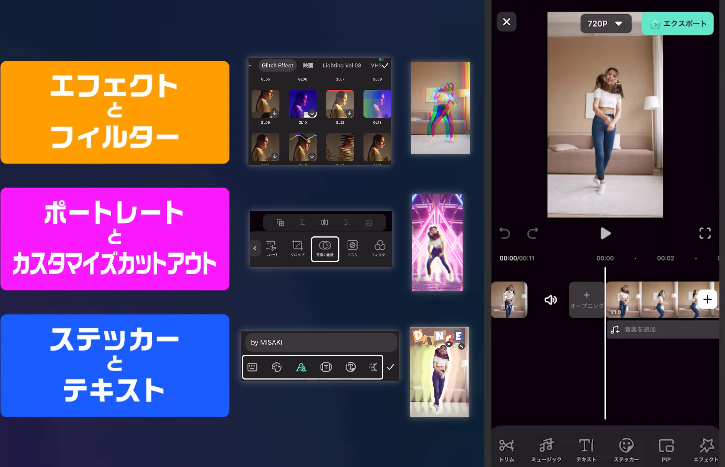Add music on the 音楽を追加 track

663,330
